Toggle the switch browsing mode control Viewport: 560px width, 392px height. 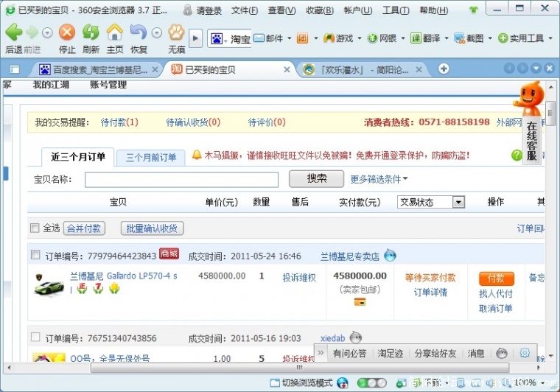302,382
